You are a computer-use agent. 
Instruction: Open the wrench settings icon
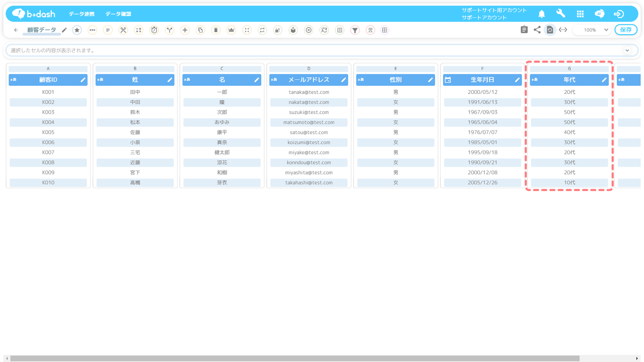point(561,14)
